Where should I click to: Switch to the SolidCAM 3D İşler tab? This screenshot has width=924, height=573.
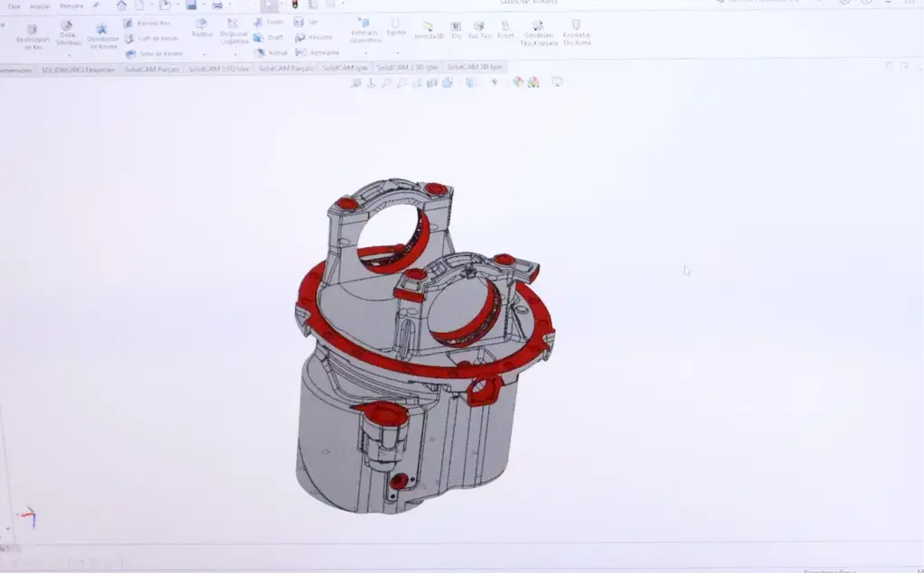[x=475, y=67]
